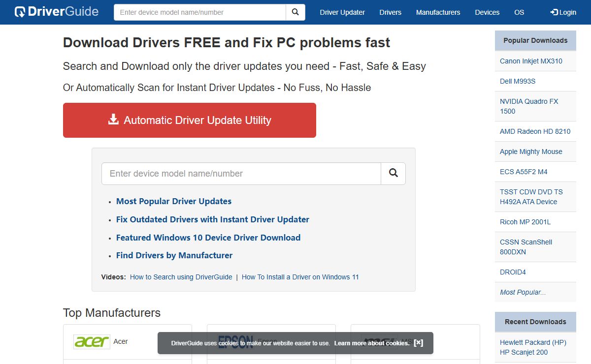Open Fix Outdated Drivers with Instant Driver Updater
This screenshot has width=591, height=364.
coord(213,219)
